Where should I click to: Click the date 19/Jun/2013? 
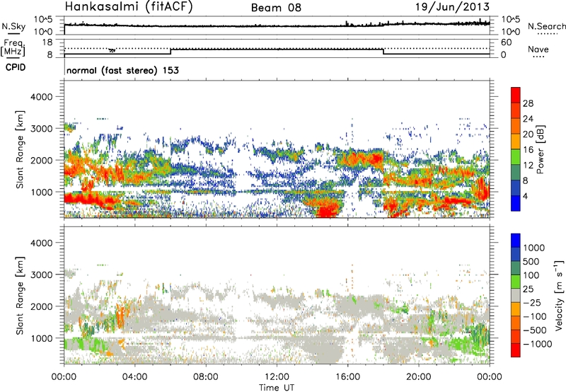point(452,7)
